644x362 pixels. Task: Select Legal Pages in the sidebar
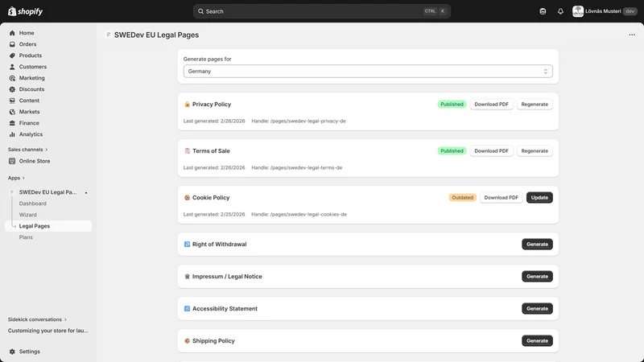pyautogui.click(x=48, y=226)
